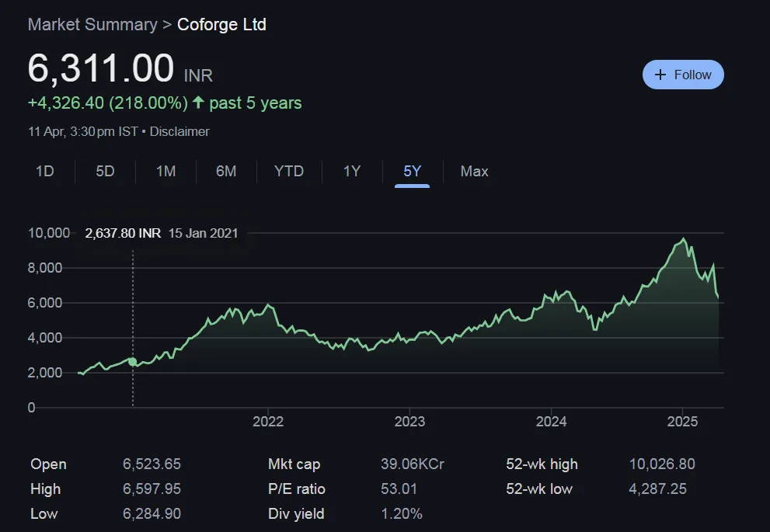Screen dimensions: 770x532
Task: Click the 11 Apr, 3:30 pm IST timestamp
Action: (83, 131)
